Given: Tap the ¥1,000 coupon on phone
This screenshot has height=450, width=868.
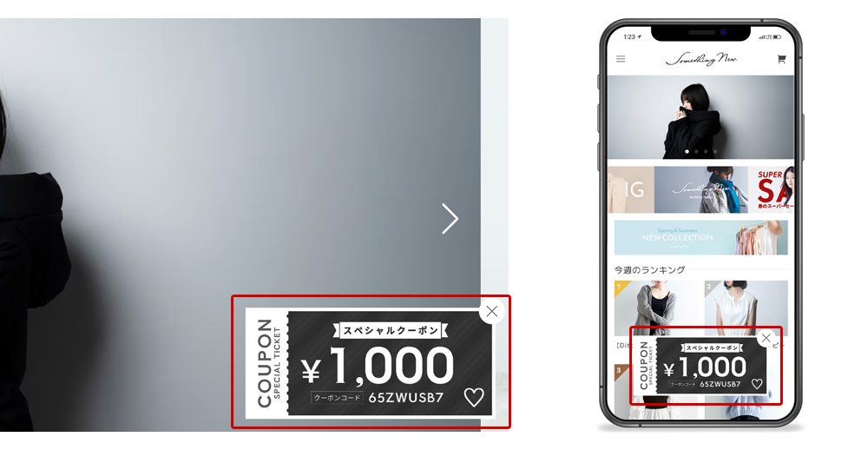Looking at the screenshot, I should [700, 367].
